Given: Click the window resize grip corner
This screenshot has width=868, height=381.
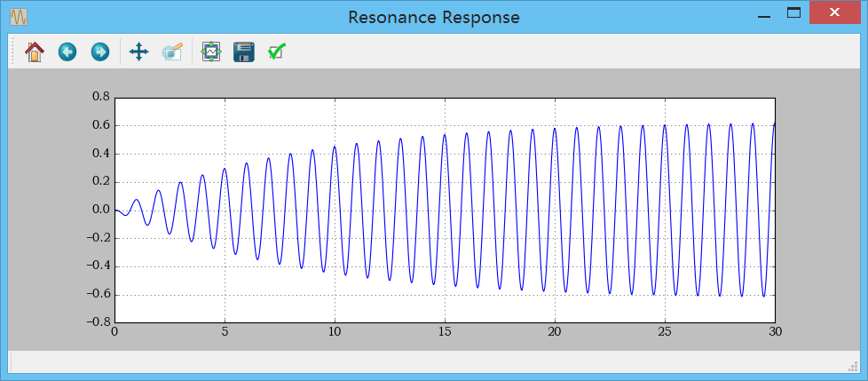Looking at the screenshot, I should [853, 366].
